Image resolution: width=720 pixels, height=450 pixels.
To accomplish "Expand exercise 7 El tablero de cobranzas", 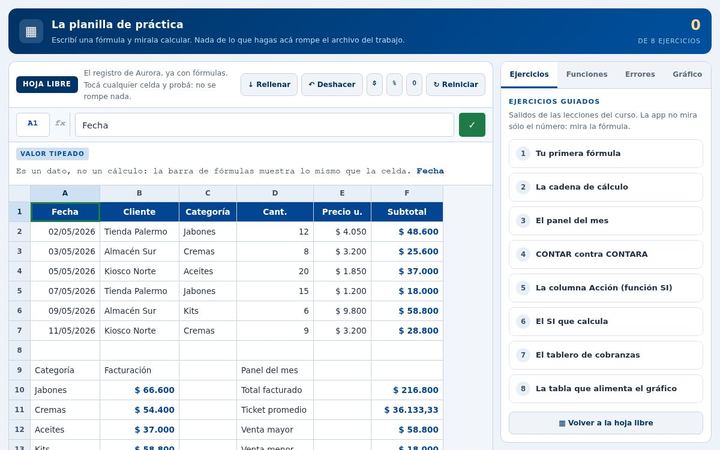I will (606, 354).
